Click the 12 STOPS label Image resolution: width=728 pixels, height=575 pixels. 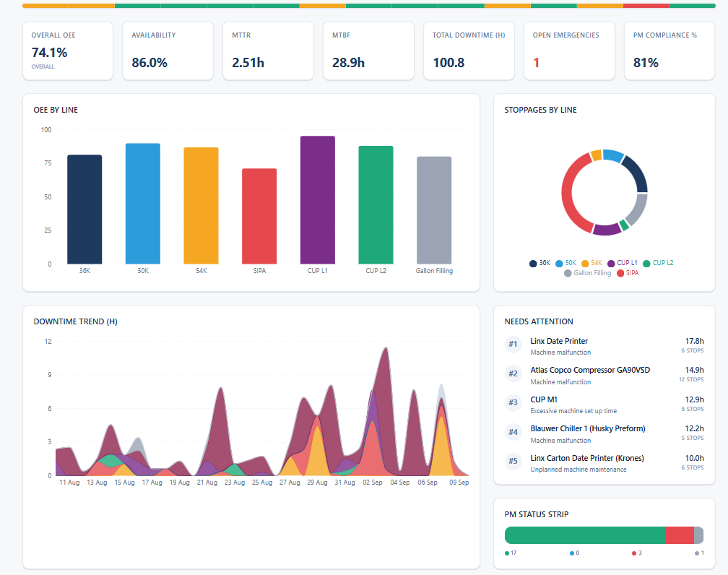[691, 379]
